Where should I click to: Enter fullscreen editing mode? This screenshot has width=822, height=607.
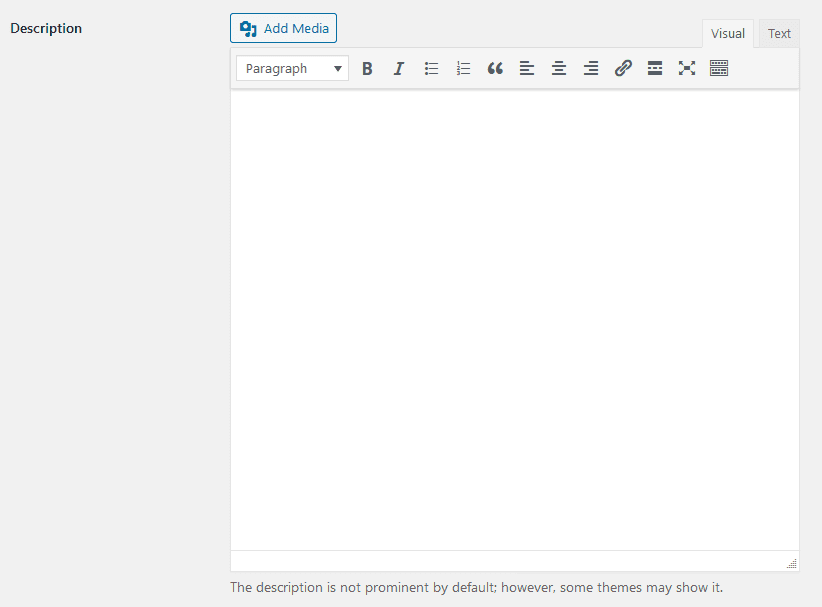click(x=687, y=69)
